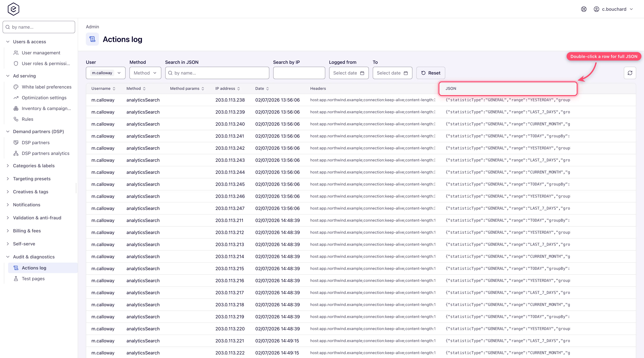This screenshot has width=644, height=358.
Task: Open User roles & permissions page
Action: pos(46,63)
